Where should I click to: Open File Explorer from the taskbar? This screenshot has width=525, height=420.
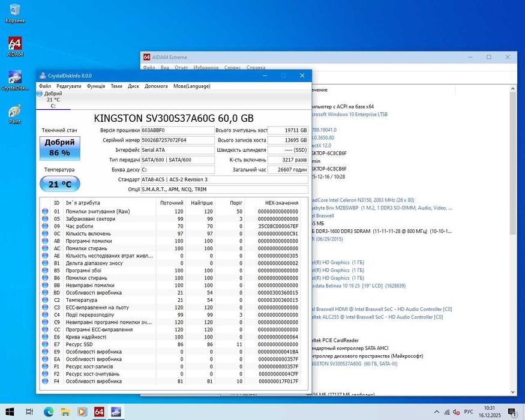point(65,412)
